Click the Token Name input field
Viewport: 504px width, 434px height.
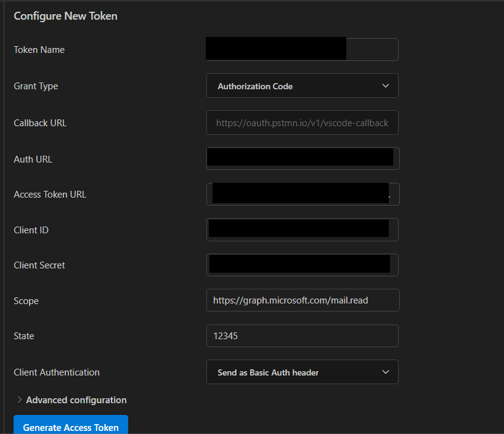click(302, 49)
